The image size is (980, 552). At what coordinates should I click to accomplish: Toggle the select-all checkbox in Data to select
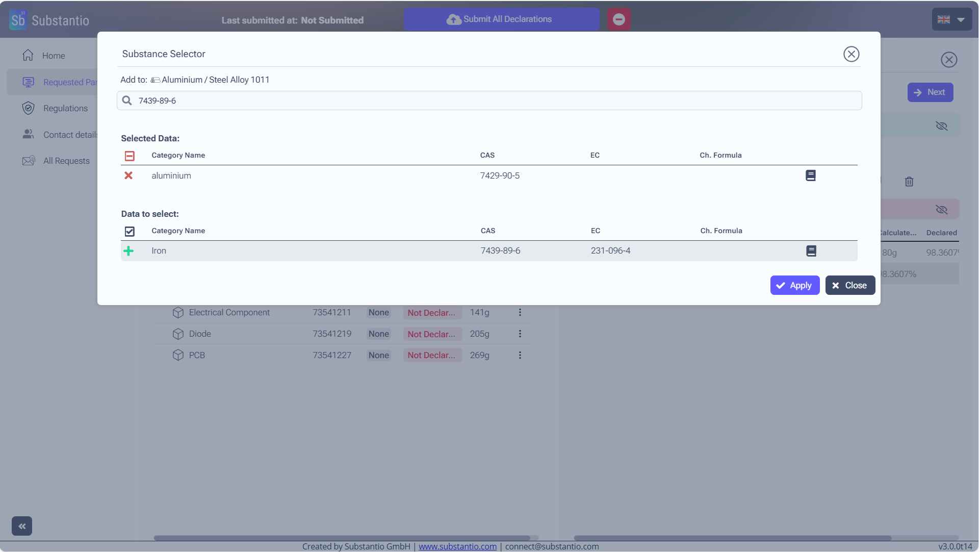[130, 231]
